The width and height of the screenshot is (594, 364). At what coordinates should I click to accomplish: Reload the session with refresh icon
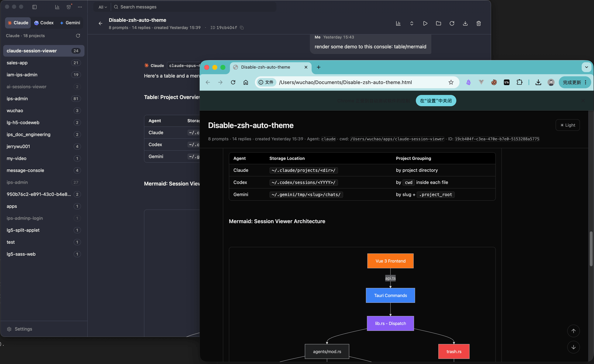[452, 23]
